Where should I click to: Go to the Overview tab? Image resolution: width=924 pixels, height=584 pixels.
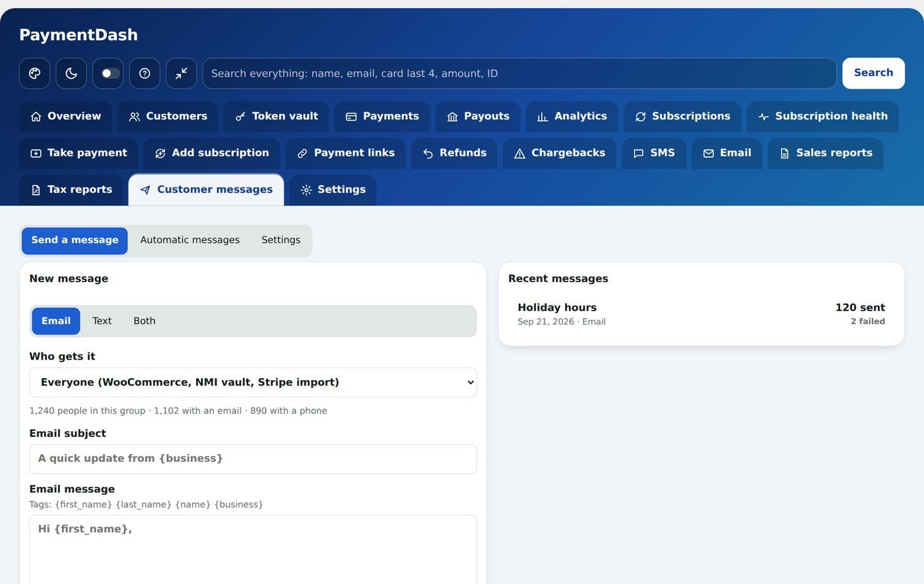coord(65,116)
